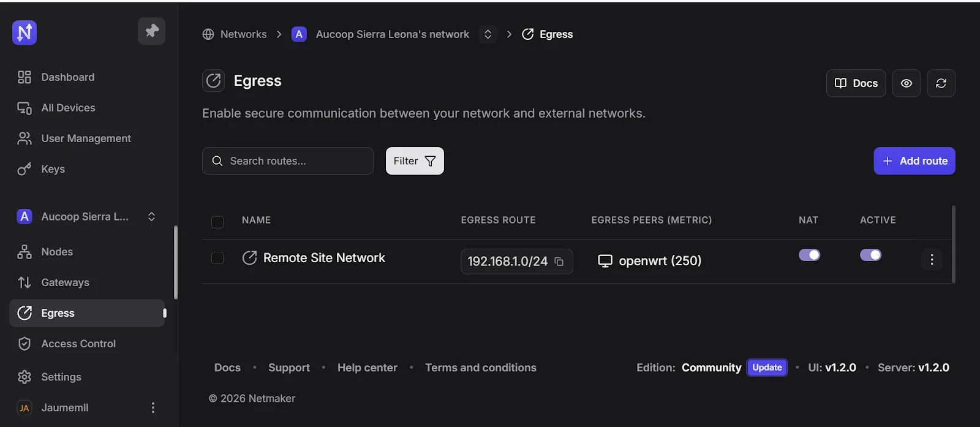Click the monitor icon beside openwrt
Viewport: 980px width, 427px height.
[x=605, y=261]
